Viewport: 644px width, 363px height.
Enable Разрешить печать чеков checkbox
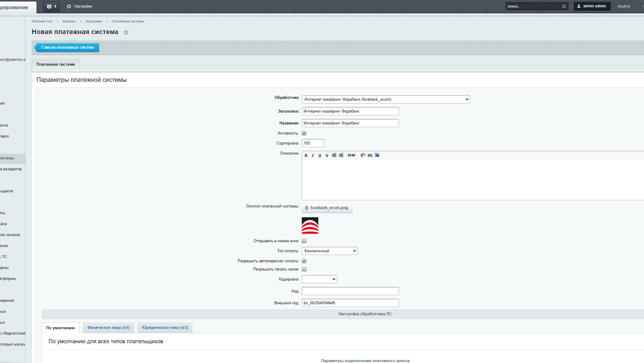(x=304, y=269)
